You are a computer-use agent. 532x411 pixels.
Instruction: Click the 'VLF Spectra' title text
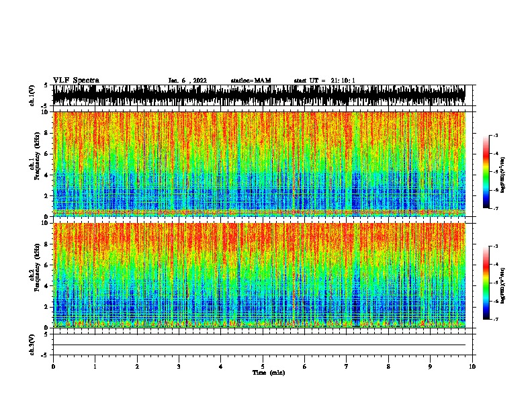pos(76,81)
